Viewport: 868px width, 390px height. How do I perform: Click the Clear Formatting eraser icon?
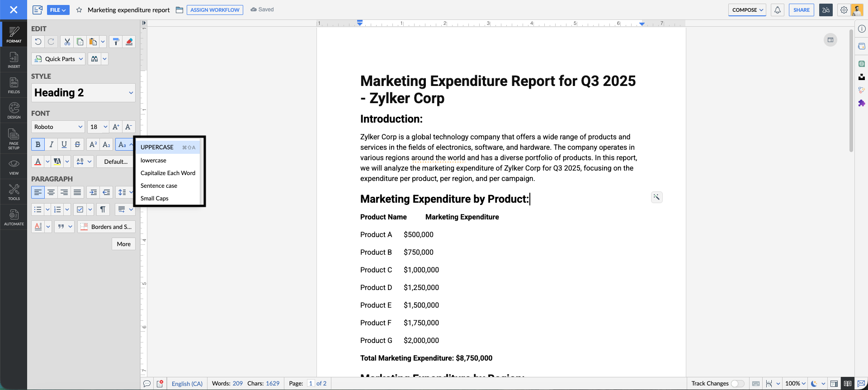pyautogui.click(x=129, y=42)
